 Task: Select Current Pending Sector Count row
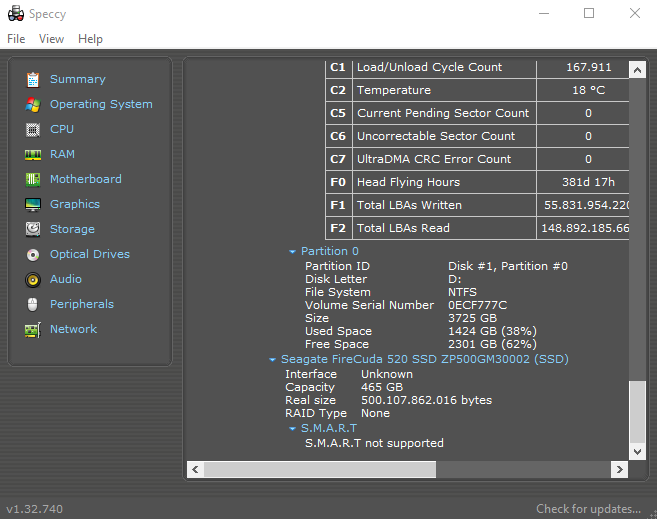[477, 113]
